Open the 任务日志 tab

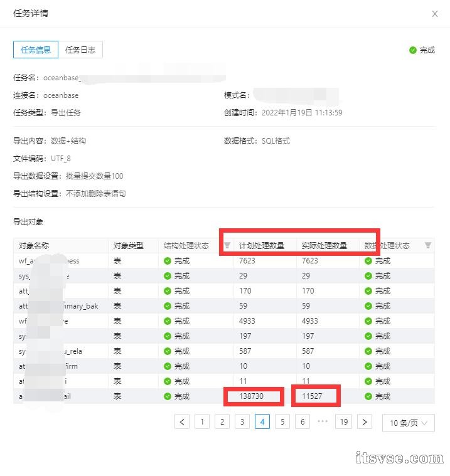(x=80, y=50)
